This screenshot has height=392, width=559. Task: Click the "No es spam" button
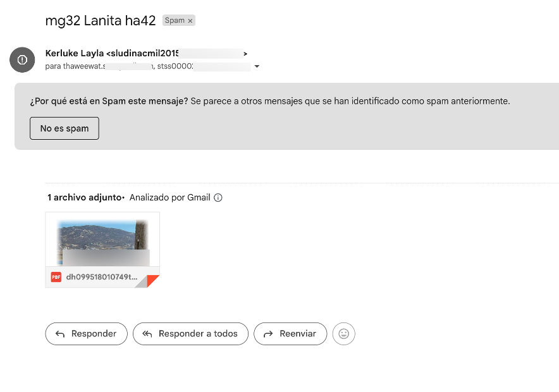pyautogui.click(x=64, y=128)
